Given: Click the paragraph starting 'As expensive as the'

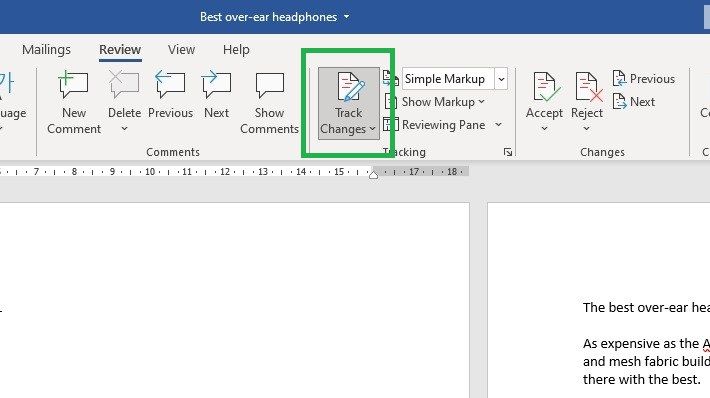Looking at the screenshot, I should point(646,361).
